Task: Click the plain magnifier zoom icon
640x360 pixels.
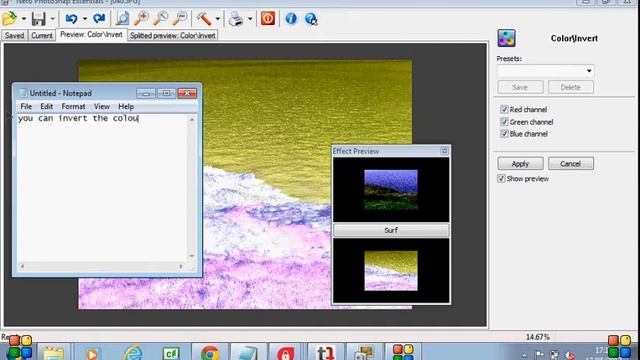Action: point(160,19)
